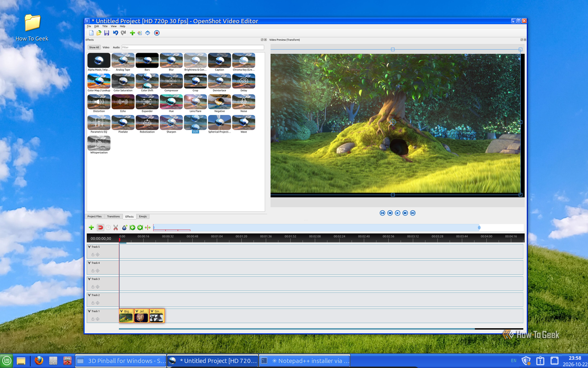The height and width of the screenshot is (368, 588).
Task: Enable the Razor scissors tool
Action: [x=116, y=228]
